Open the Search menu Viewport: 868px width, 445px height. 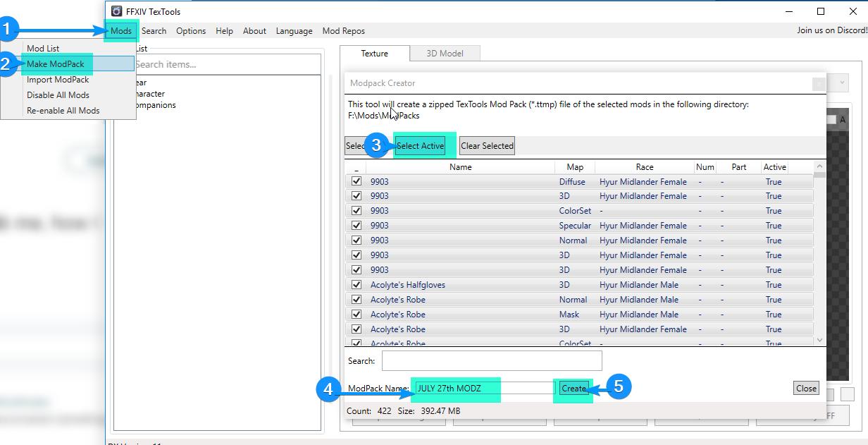(154, 31)
